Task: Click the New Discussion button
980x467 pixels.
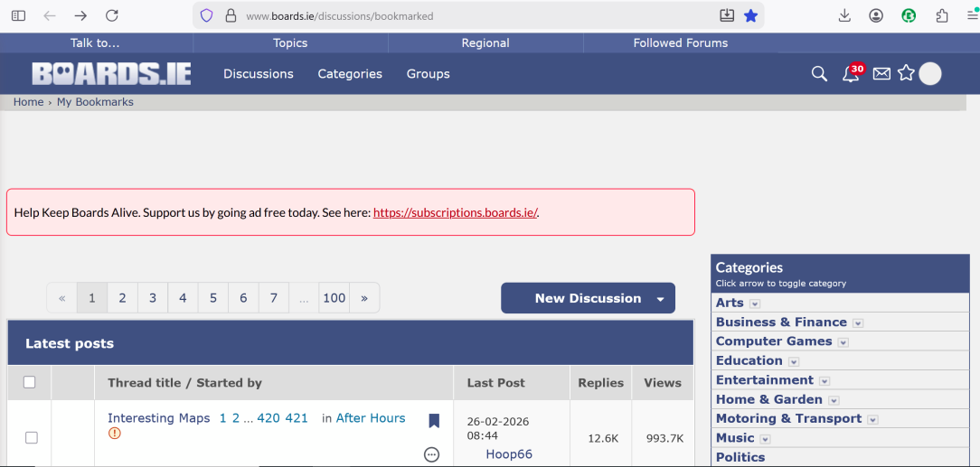Action: (x=589, y=298)
